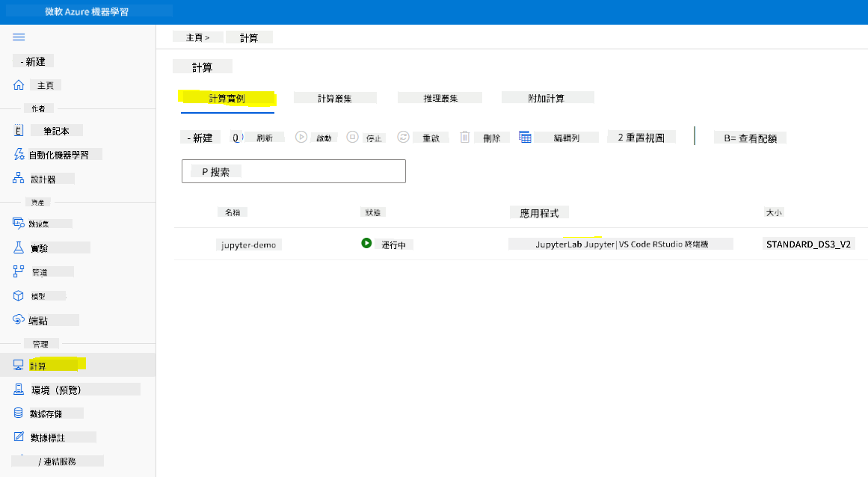
Task: Click the 新建 button in the sidebar
Action: click(x=33, y=61)
